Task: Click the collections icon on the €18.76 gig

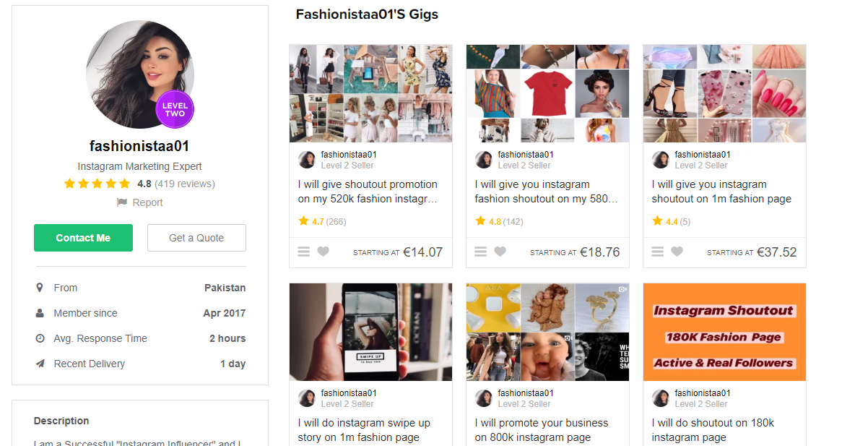Action: pyautogui.click(x=480, y=251)
